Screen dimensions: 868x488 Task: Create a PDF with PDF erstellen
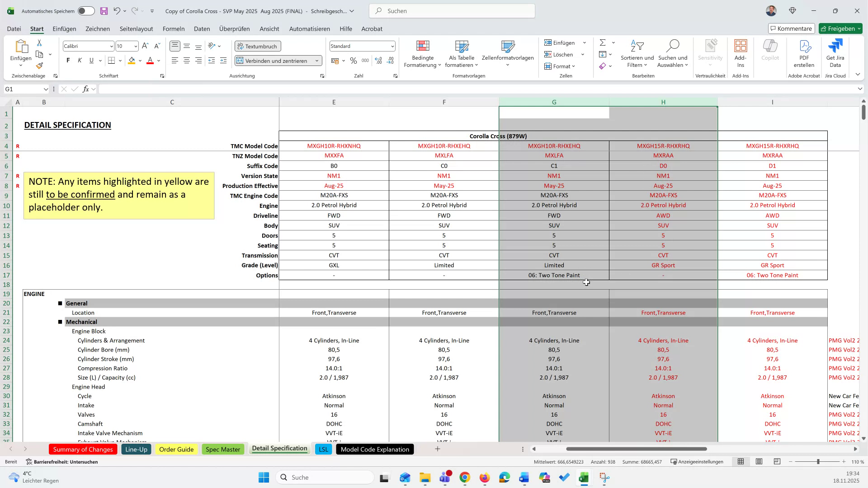coord(804,52)
